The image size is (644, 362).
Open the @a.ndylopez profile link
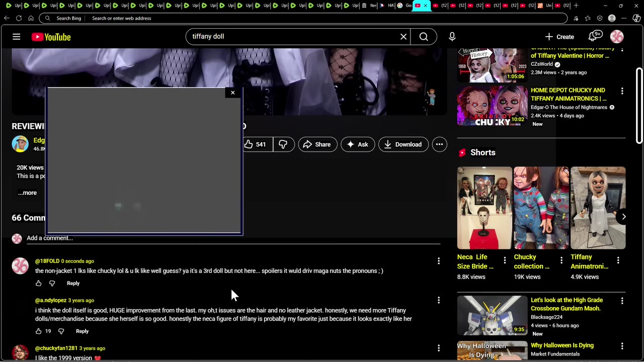point(51,300)
